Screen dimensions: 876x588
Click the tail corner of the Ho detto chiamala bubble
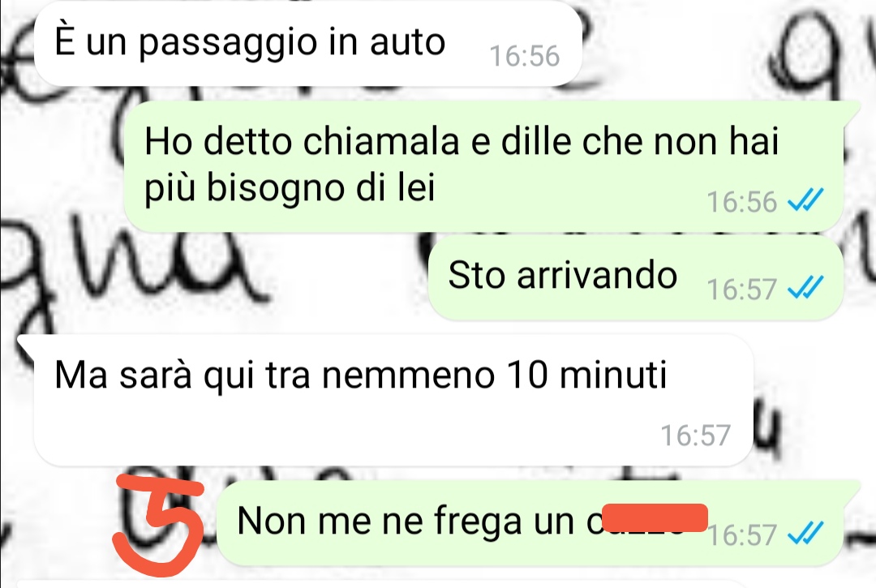(x=851, y=110)
